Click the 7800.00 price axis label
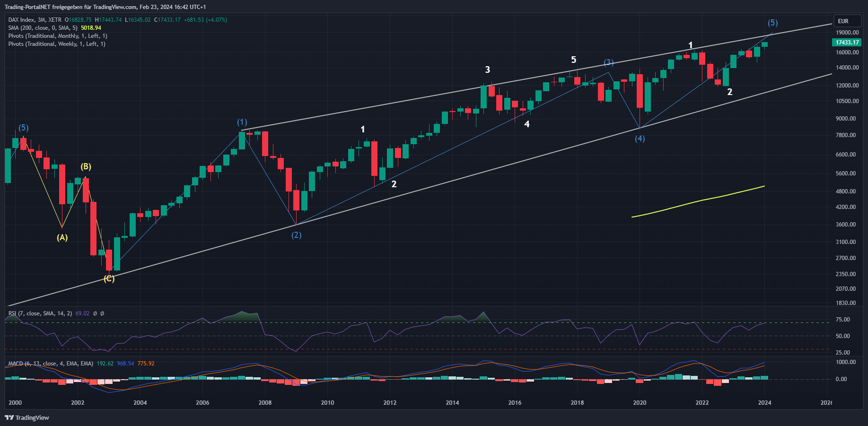 point(846,135)
